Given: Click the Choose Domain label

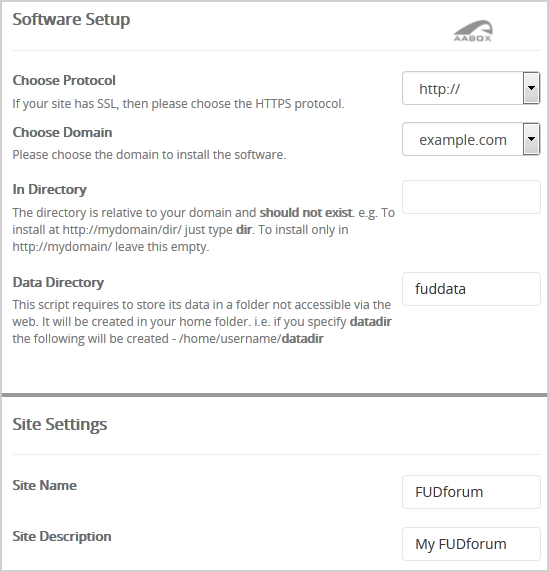Looking at the screenshot, I should [x=62, y=132].
